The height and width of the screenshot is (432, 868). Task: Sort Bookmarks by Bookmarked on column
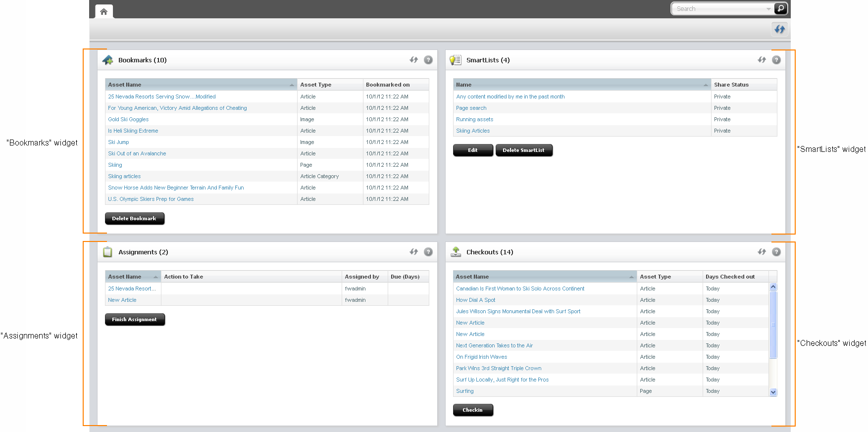pyautogui.click(x=396, y=85)
